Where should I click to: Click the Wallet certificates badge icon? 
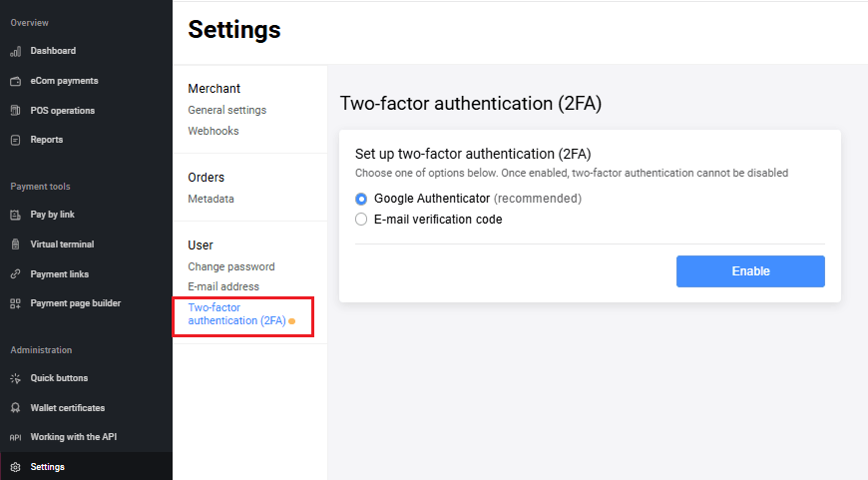[15, 408]
